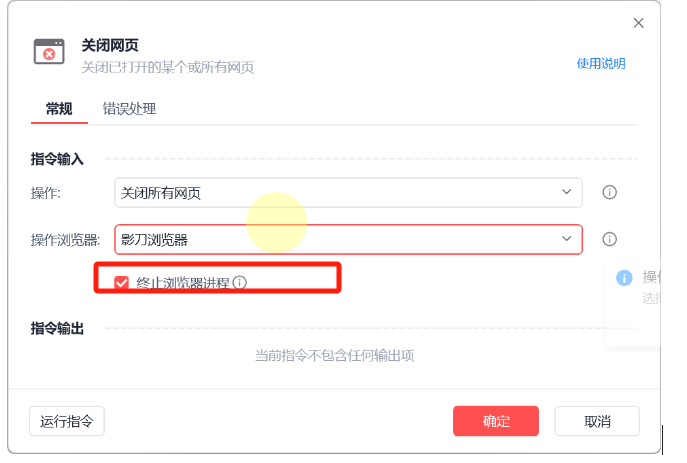Click the 指令输入 section heading

(57, 159)
